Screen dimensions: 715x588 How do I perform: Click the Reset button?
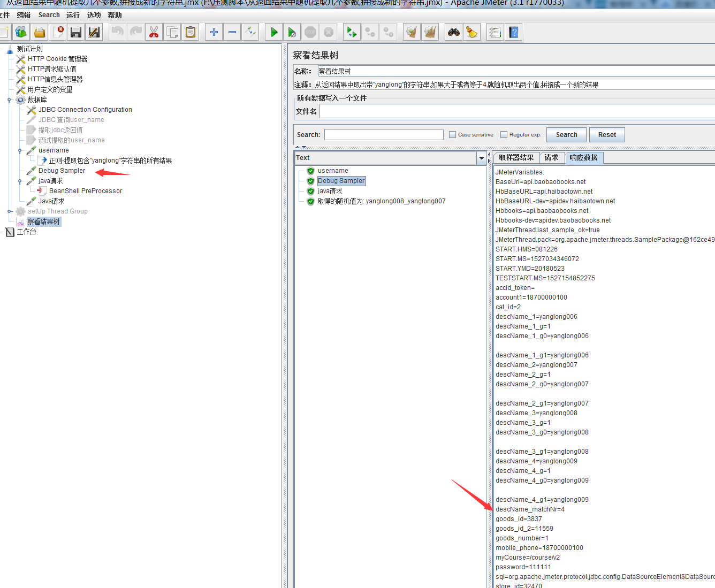[x=607, y=135]
